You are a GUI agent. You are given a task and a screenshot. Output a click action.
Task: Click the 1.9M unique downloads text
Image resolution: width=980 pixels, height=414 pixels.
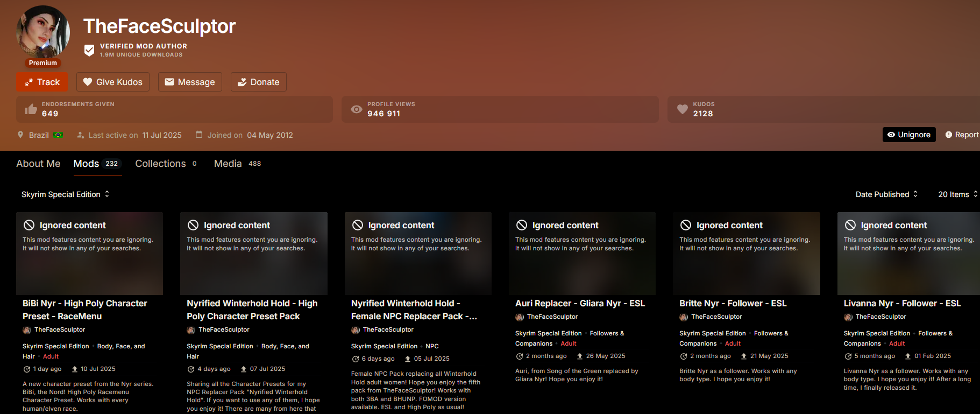pyautogui.click(x=141, y=54)
